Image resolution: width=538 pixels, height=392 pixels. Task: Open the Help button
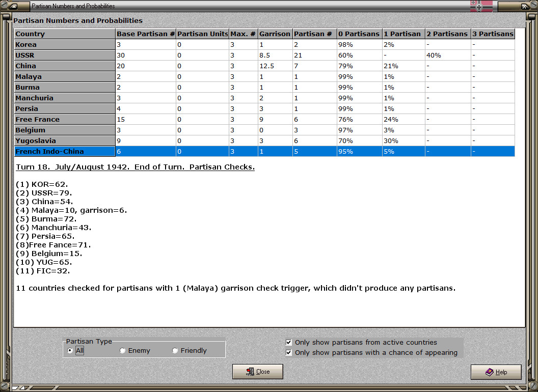pos(496,372)
